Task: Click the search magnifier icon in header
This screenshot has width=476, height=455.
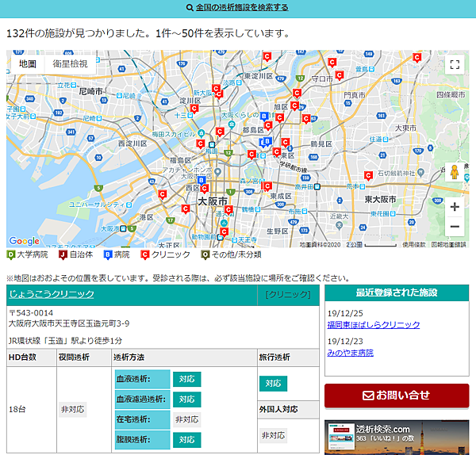Action: 190,7
